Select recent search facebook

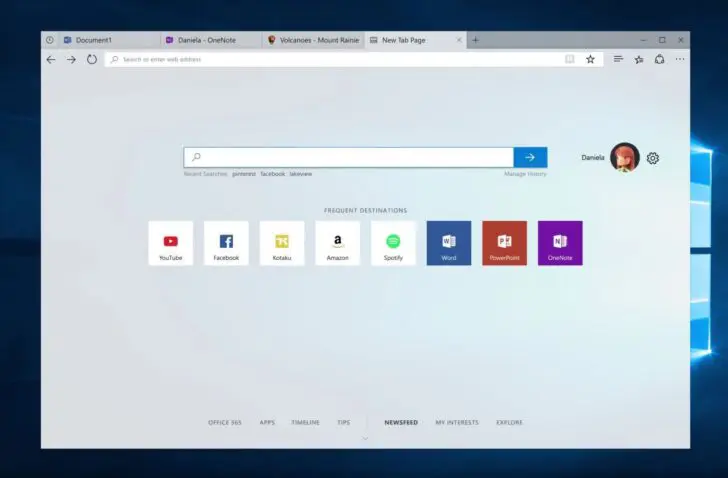(273, 174)
